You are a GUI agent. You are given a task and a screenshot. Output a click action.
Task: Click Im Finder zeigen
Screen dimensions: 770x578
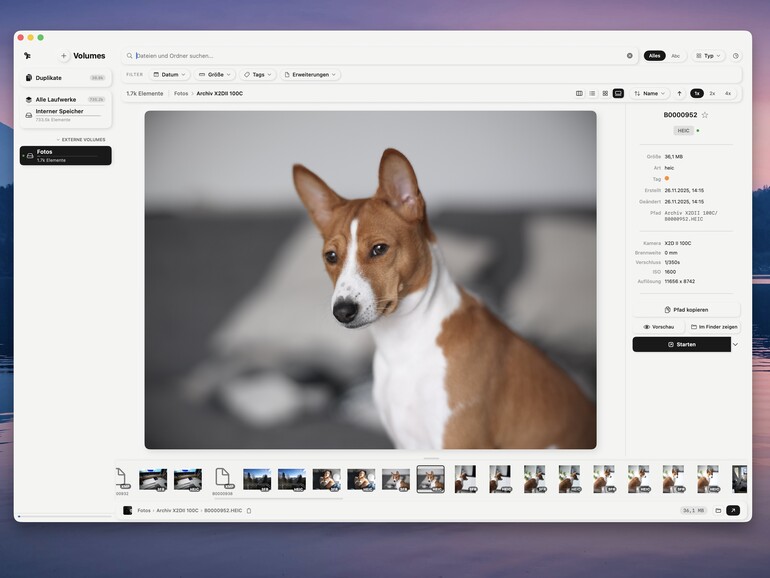pyautogui.click(x=714, y=327)
